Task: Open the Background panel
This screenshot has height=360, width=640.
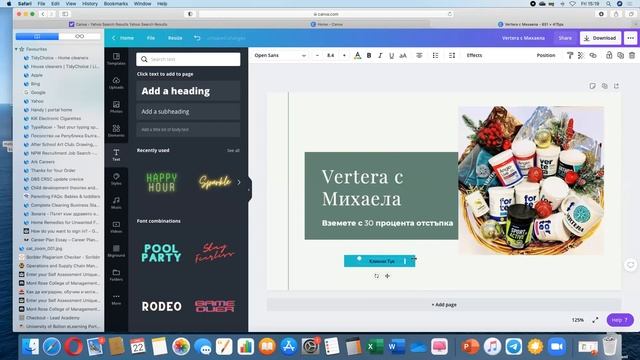Action: [116, 251]
